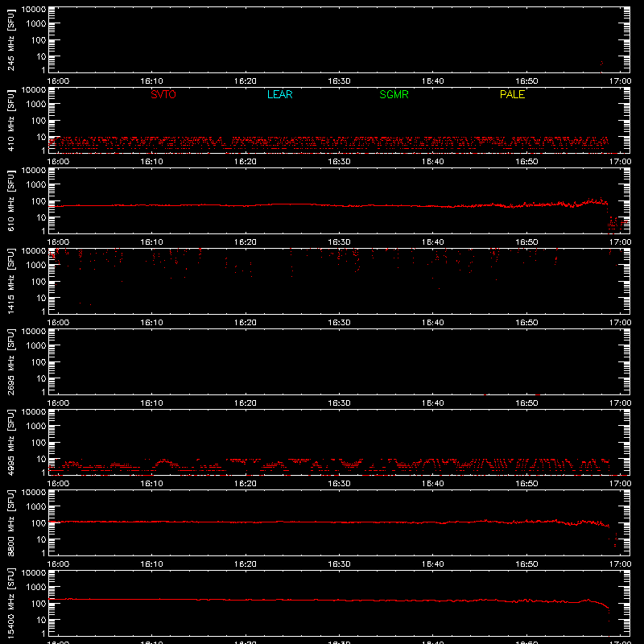This screenshot has width=644, height=644.
Task: Click the 10000 y-axis label on the 4995 MHz panel
Action: 34,412
